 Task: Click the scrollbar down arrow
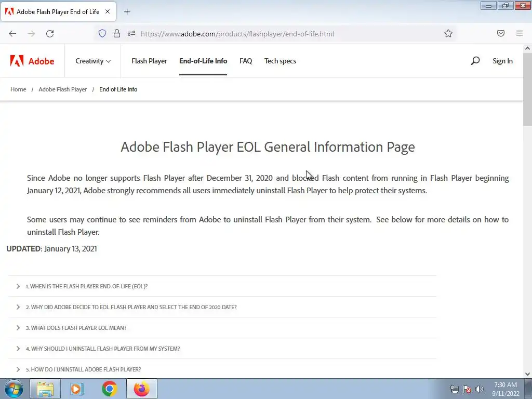(x=527, y=374)
